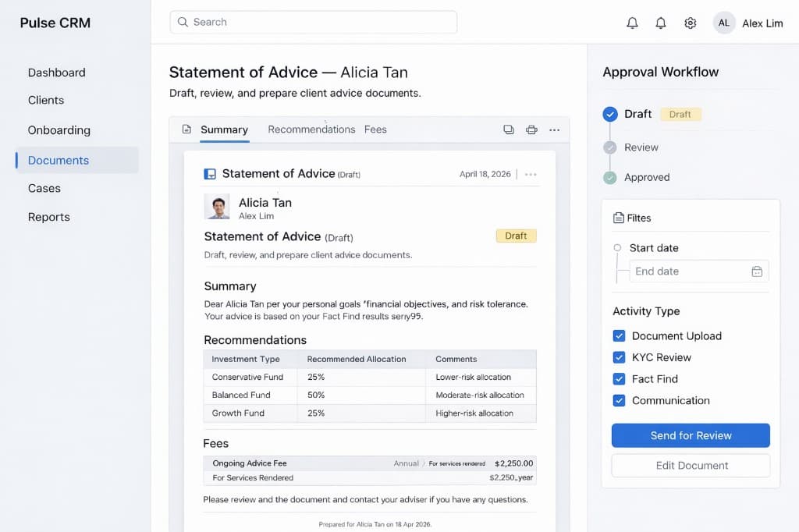
Task: Click the Send for Review button
Action: coord(690,435)
